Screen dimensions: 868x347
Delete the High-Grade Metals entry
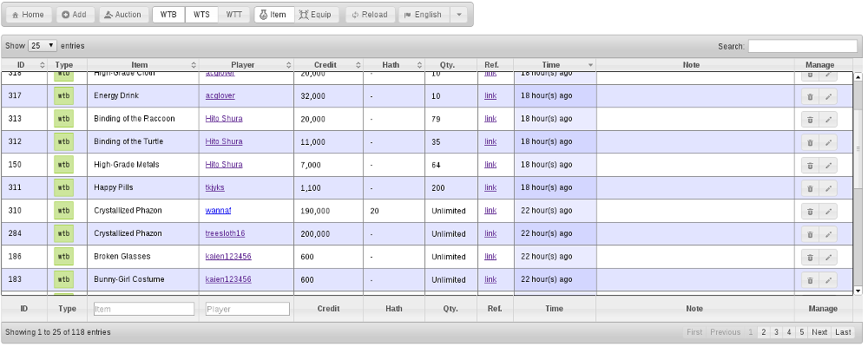pyautogui.click(x=810, y=166)
